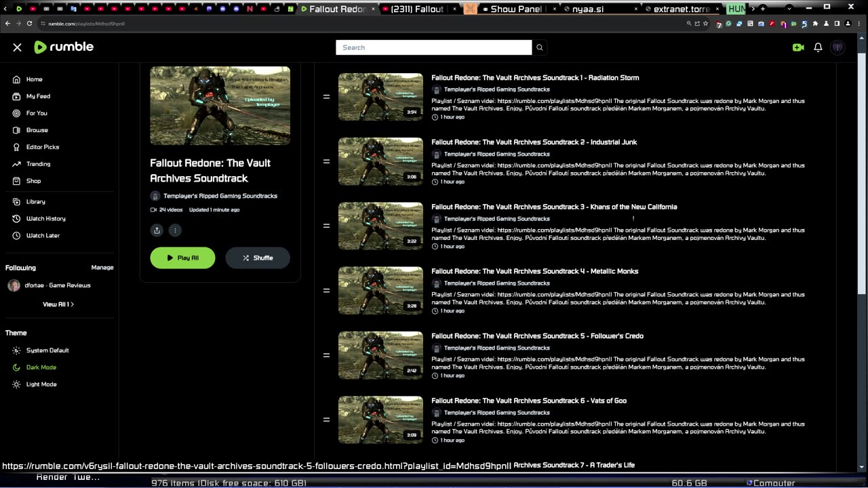868x488 pixels.
Task: Click the Play All button
Action: click(x=182, y=258)
